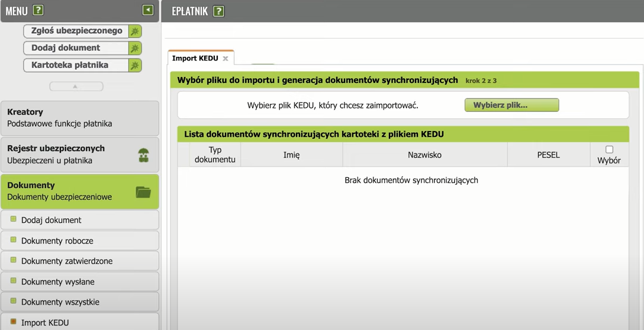Click the Wybierz plik... button
The image size is (644, 330).
coord(512,105)
